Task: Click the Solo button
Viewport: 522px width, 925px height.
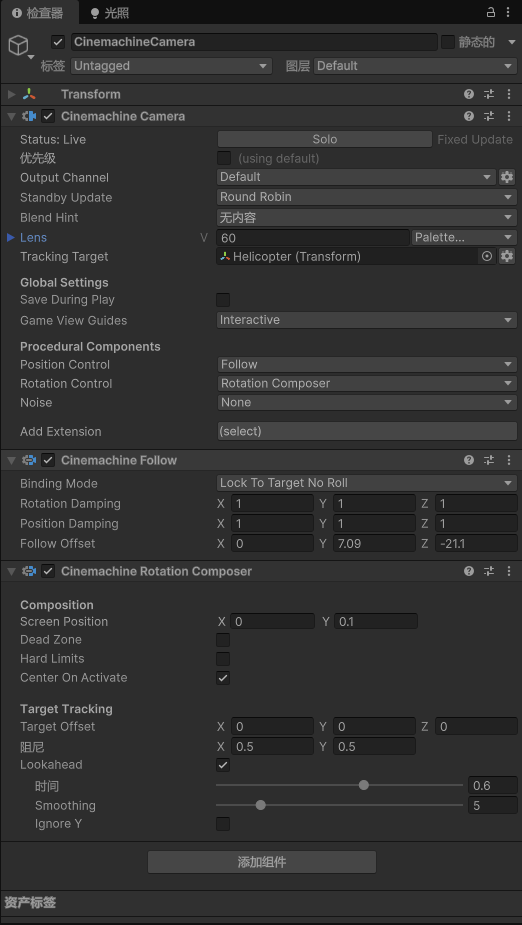Action: pyautogui.click(x=324, y=139)
